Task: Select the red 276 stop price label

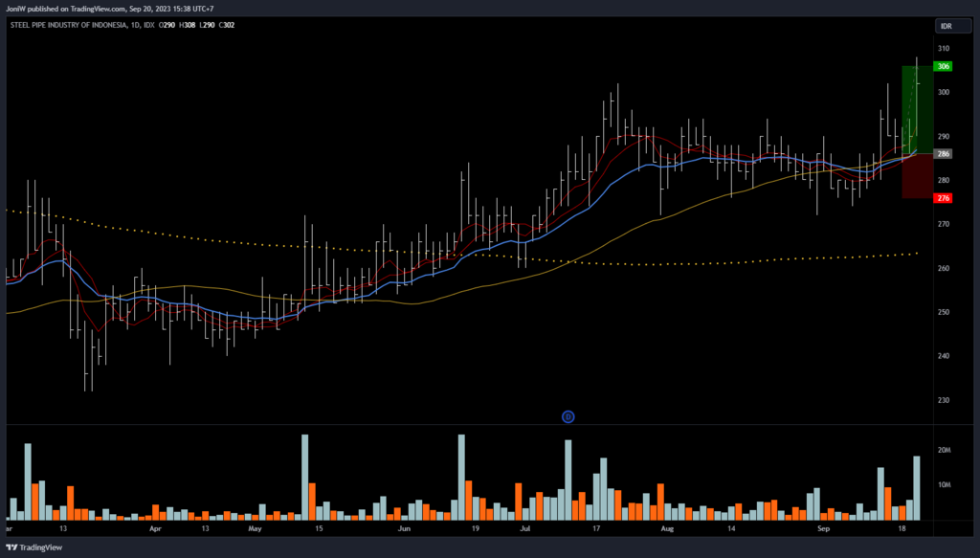Action: click(944, 198)
